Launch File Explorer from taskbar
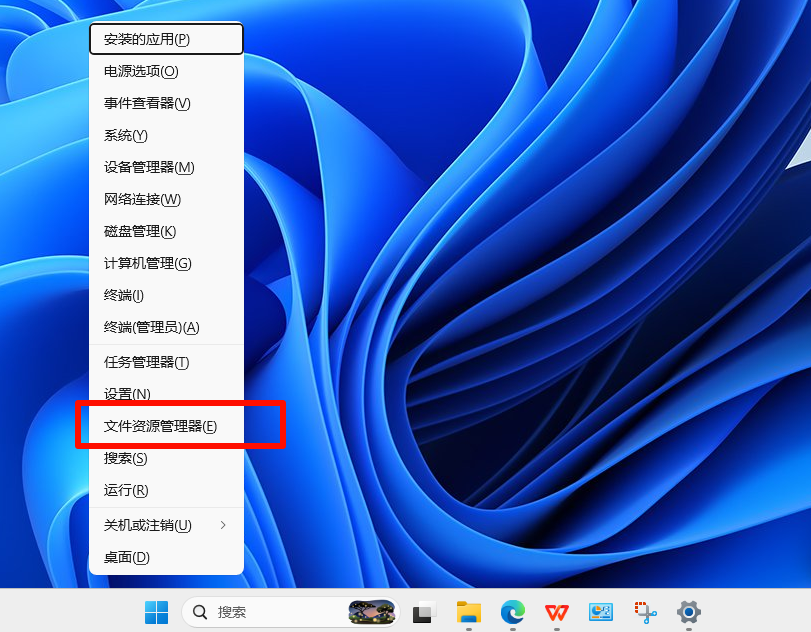811x632 pixels. pyautogui.click(x=469, y=612)
